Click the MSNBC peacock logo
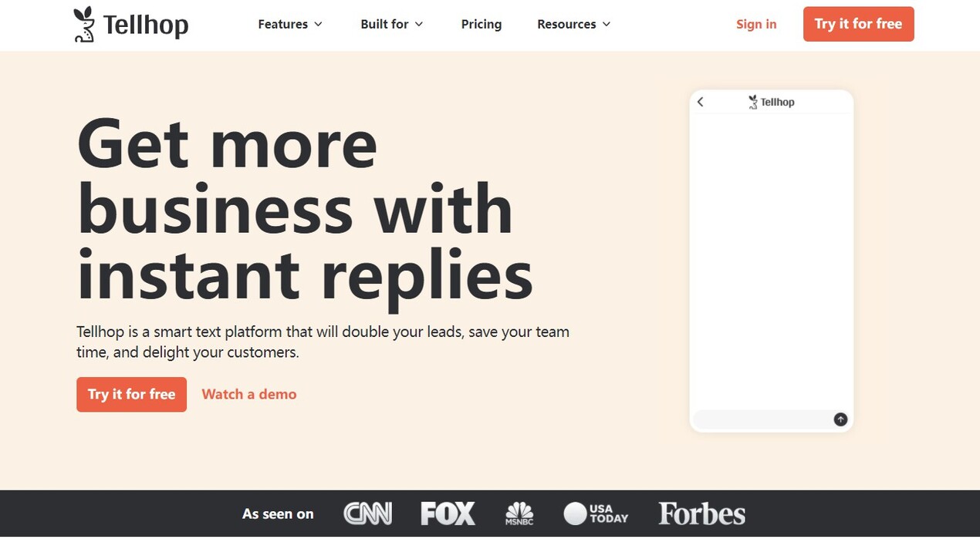Screen dimensions: 980x539 click(519, 514)
